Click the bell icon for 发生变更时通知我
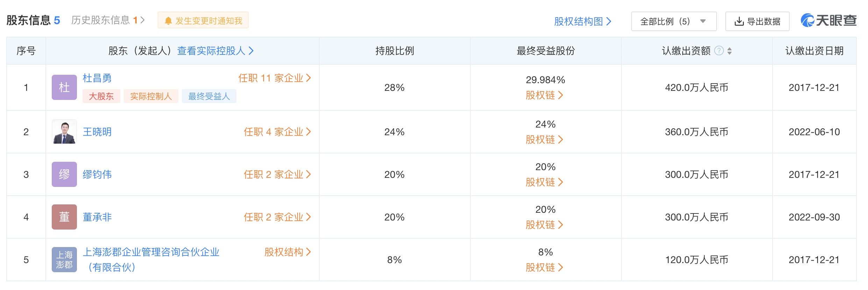 (x=168, y=21)
